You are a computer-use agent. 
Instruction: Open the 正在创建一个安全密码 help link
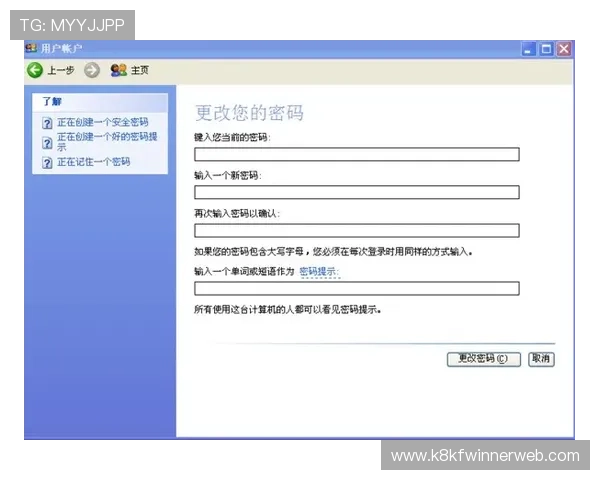pos(103,122)
